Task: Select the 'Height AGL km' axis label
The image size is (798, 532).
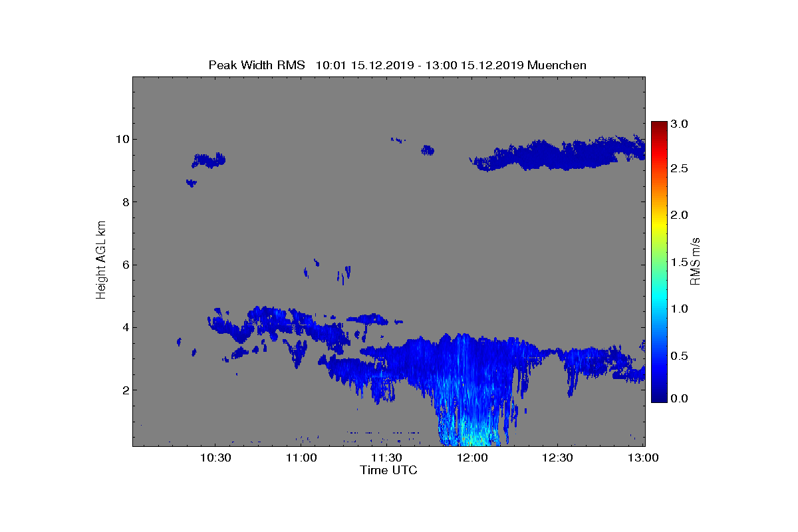Action: point(101,261)
